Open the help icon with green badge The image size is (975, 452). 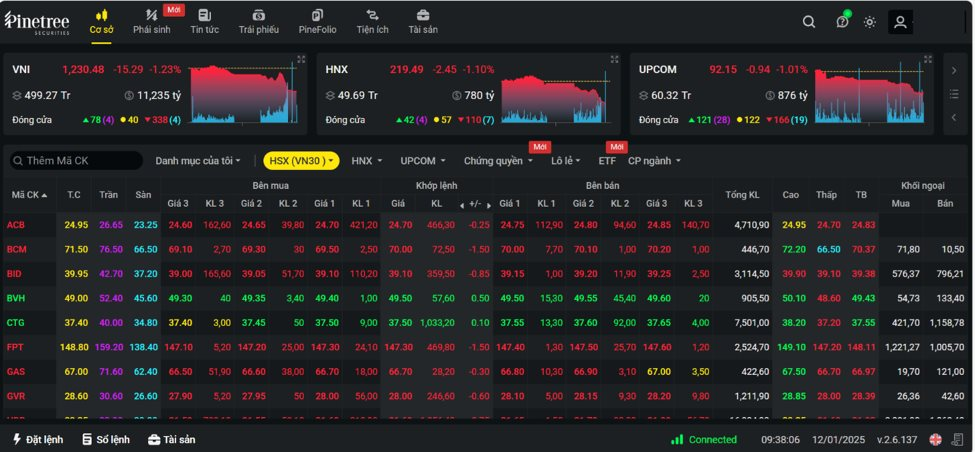point(842,22)
